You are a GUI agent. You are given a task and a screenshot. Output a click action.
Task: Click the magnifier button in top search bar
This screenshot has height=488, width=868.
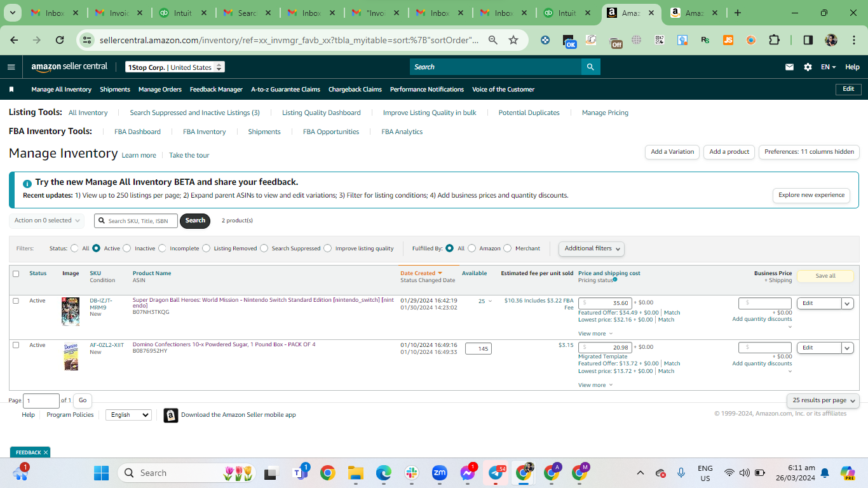pyautogui.click(x=590, y=67)
